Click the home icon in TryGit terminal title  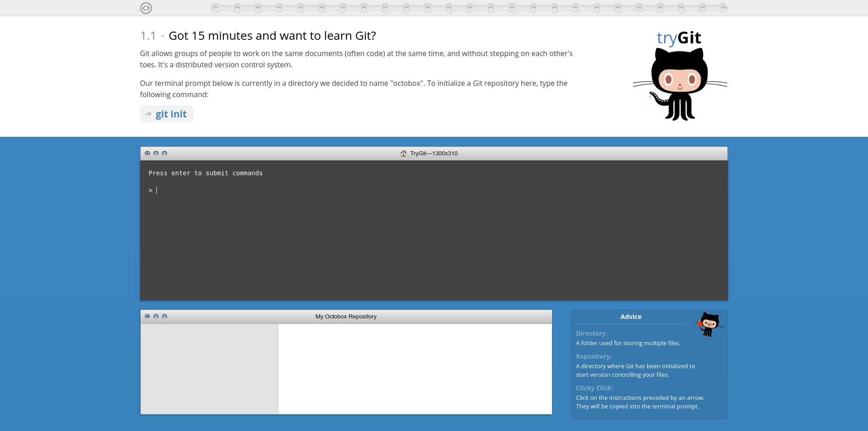pyautogui.click(x=403, y=154)
